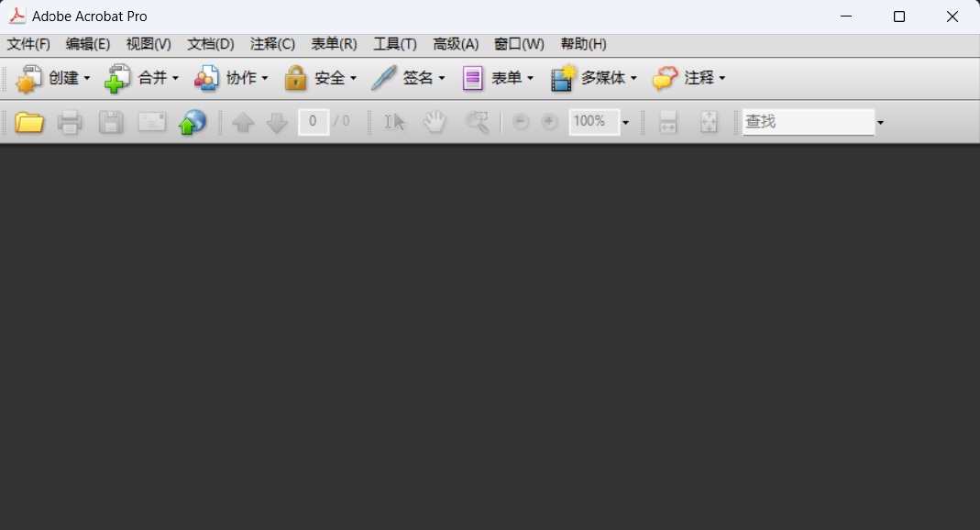Click the fit-width icon
Screen dimensions: 980x530
tap(667, 121)
